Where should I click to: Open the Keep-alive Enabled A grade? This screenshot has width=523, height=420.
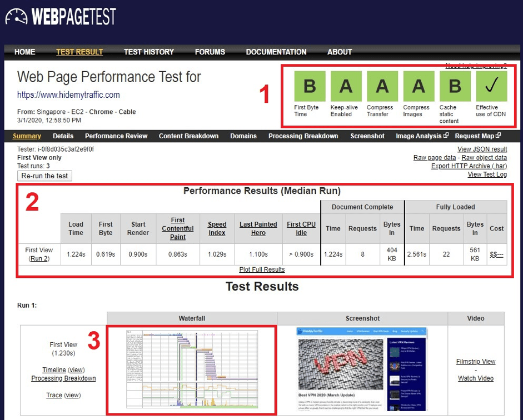click(x=346, y=86)
